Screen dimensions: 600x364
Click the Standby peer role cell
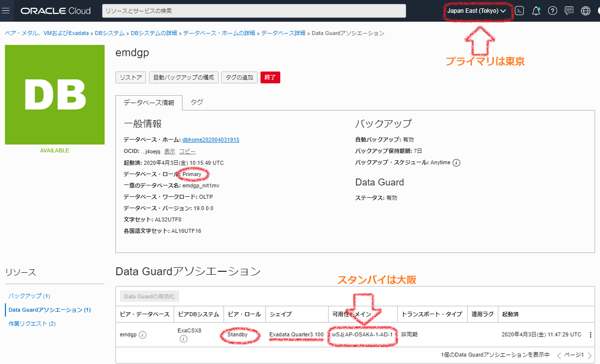(237, 335)
